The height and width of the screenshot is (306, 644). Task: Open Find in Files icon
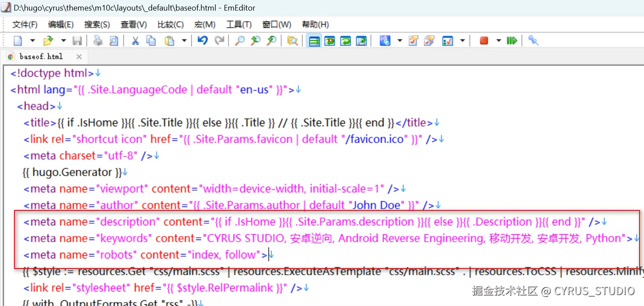tap(292, 41)
